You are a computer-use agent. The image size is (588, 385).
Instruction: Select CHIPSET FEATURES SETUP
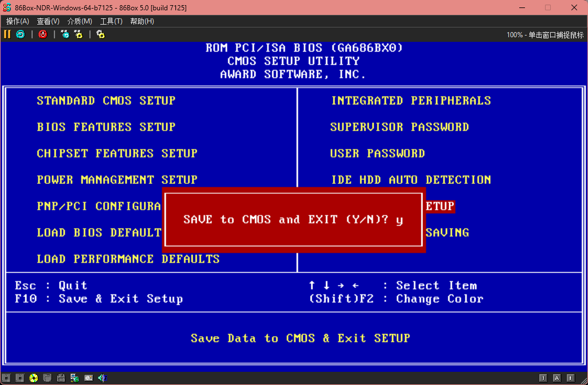click(117, 154)
